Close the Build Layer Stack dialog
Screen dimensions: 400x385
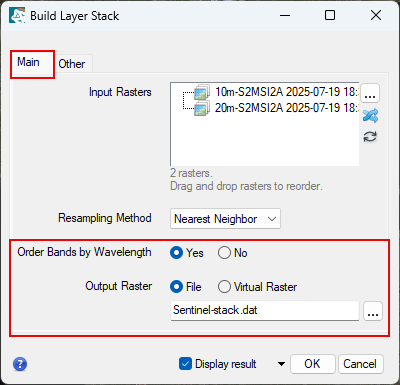coord(376,15)
